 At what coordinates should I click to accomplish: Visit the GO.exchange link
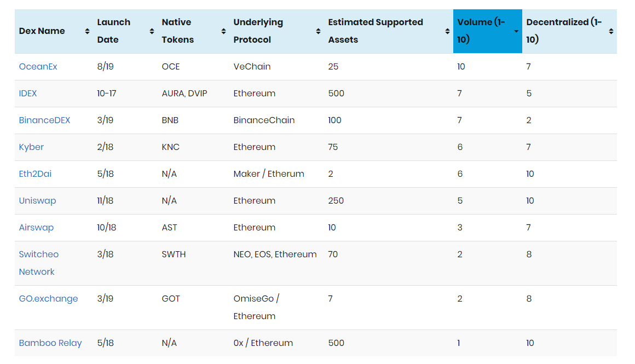pyautogui.click(x=49, y=299)
